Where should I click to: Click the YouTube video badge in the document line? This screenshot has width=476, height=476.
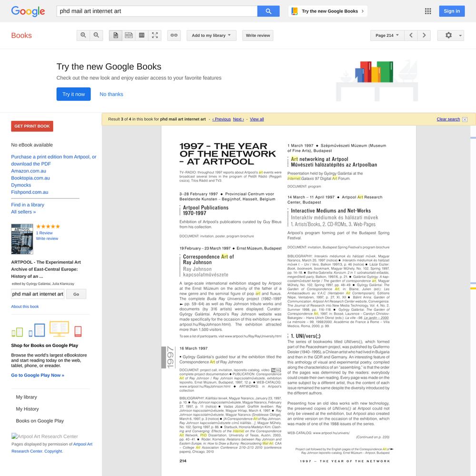(x=276, y=370)
